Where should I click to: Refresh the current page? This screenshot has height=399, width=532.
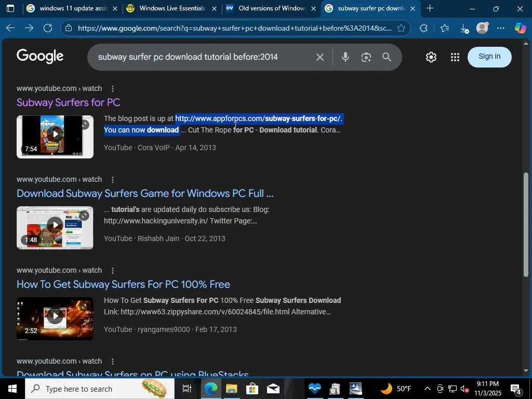48,28
